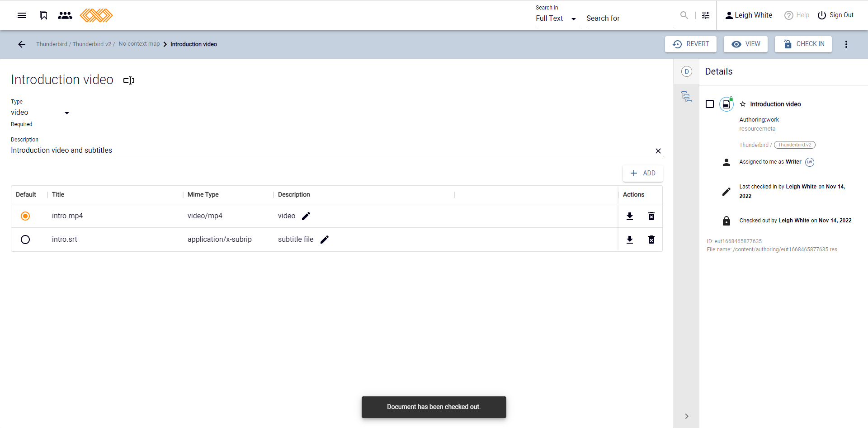The height and width of the screenshot is (428, 868).
Task: Delete the intro.srt file
Action: click(651, 240)
